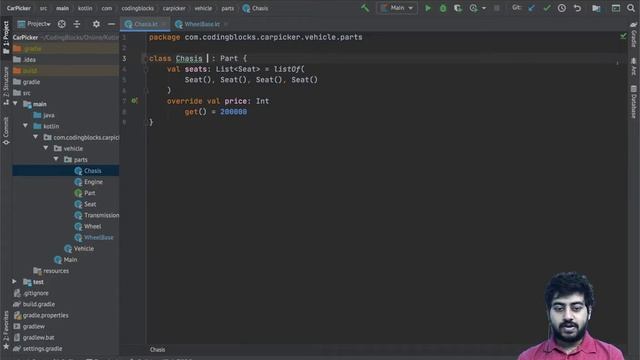Click the Git commit checkmark icon
640x360 pixels.
click(x=547, y=8)
